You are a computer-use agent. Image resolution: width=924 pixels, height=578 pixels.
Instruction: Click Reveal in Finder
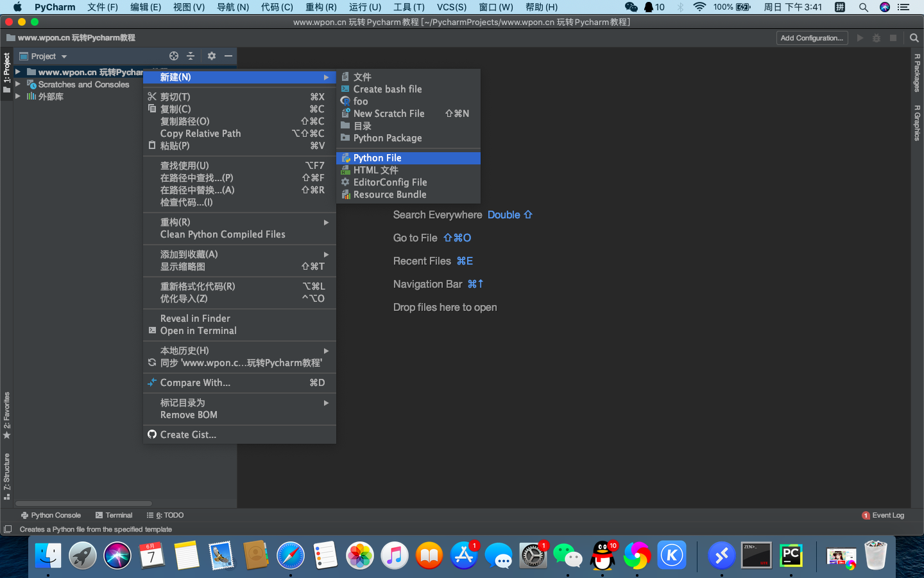coord(239,319)
